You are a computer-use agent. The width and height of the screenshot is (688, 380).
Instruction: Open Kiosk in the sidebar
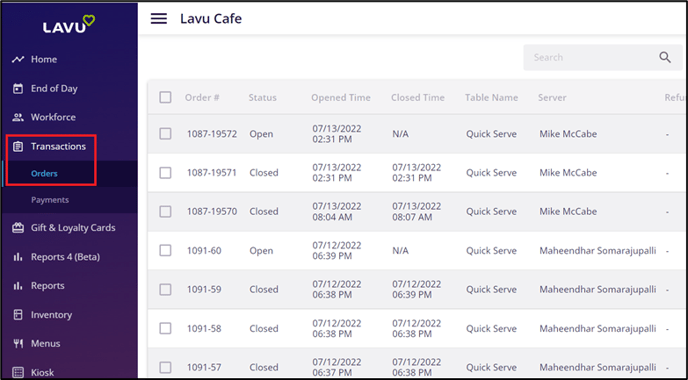pyautogui.click(x=43, y=373)
